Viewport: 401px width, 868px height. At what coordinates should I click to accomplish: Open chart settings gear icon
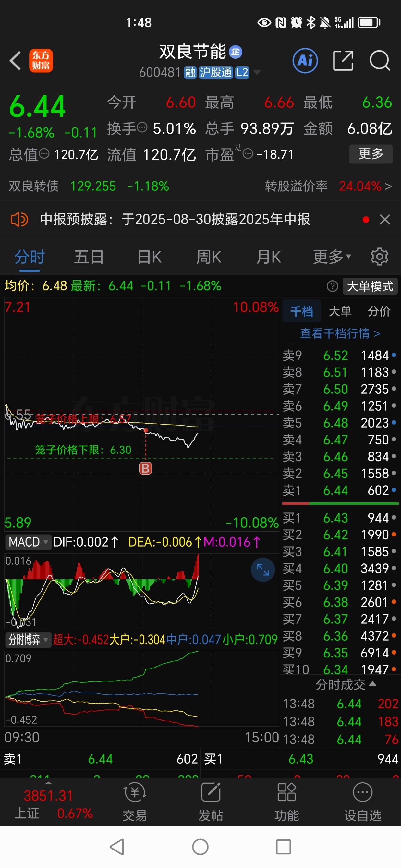click(x=380, y=257)
